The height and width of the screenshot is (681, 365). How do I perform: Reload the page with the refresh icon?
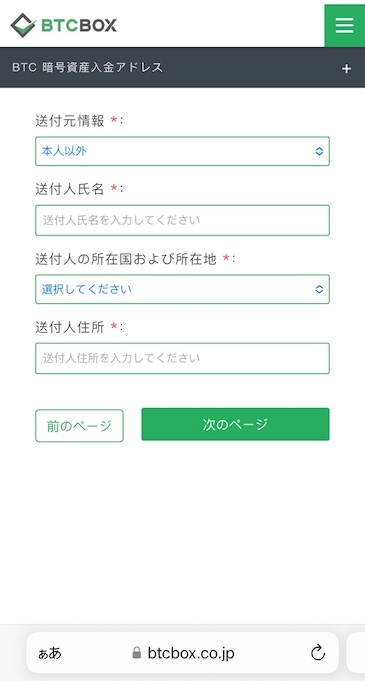point(318,653)
